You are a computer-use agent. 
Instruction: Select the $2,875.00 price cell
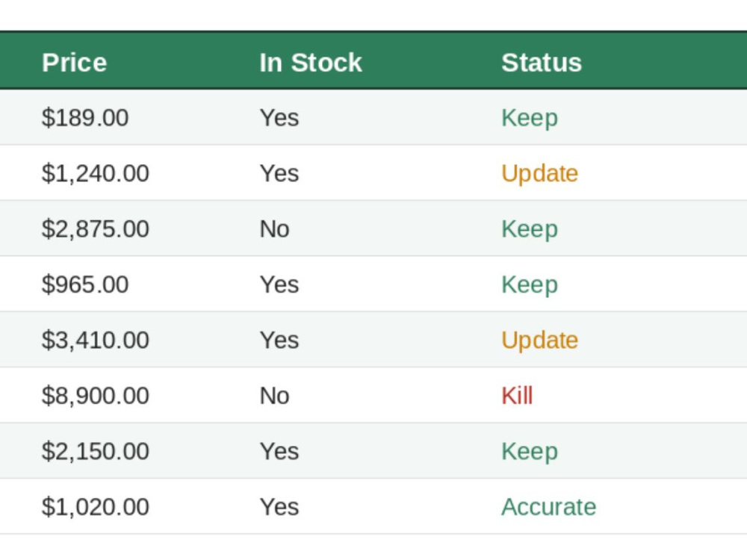pyautogui.click(x=96, y=229)
